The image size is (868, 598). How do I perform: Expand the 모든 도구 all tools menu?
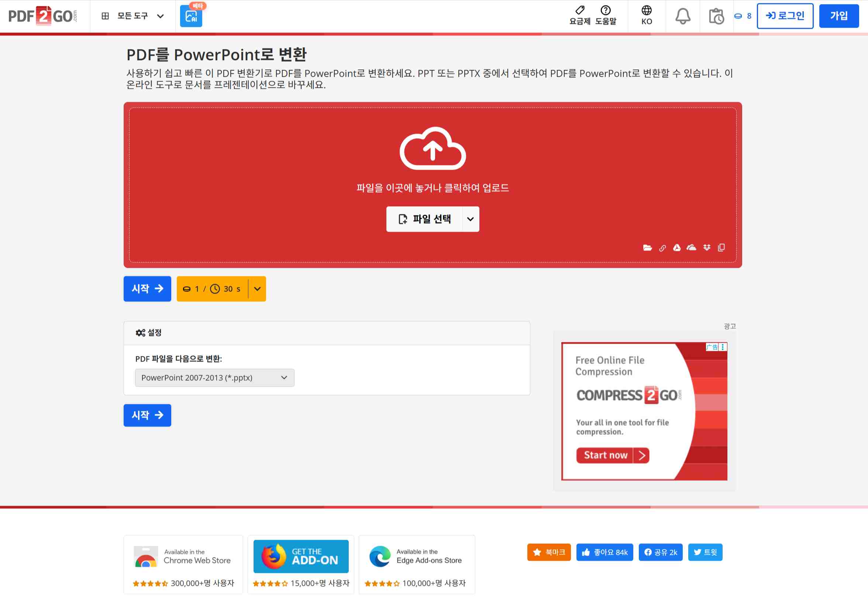point(133,16)
